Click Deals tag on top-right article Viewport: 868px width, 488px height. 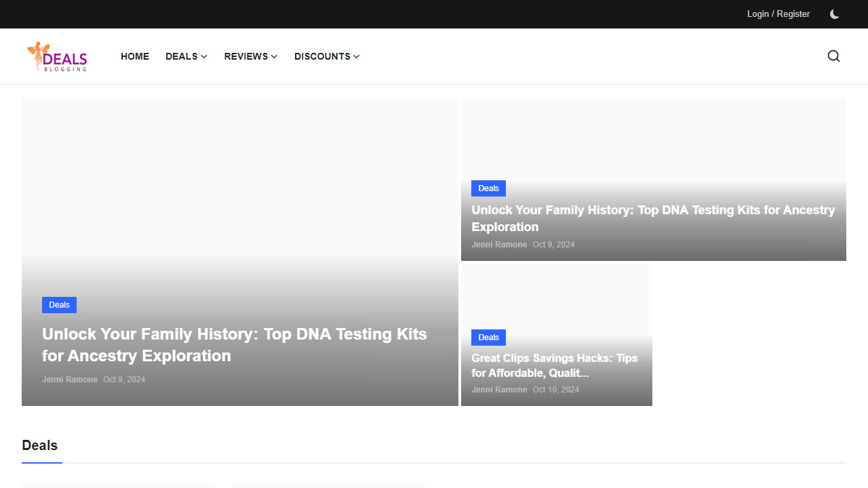pyautogui.click(x=488, y=188)
